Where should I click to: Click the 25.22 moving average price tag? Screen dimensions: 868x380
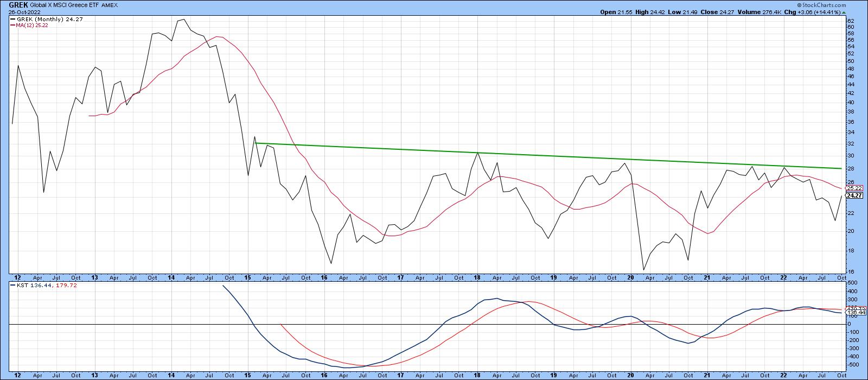click(854, 188)
